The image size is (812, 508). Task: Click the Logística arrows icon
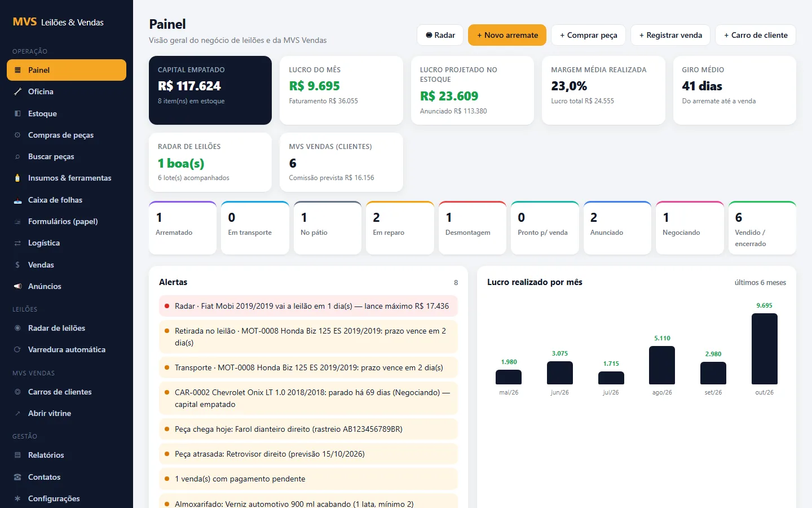coord(17,243)
